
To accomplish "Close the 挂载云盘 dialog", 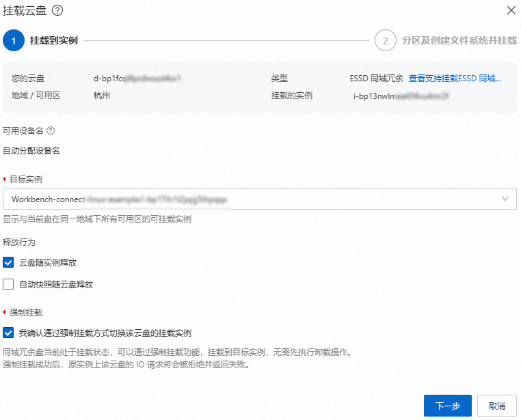I will pyautogui.click(x=511, y=10).
